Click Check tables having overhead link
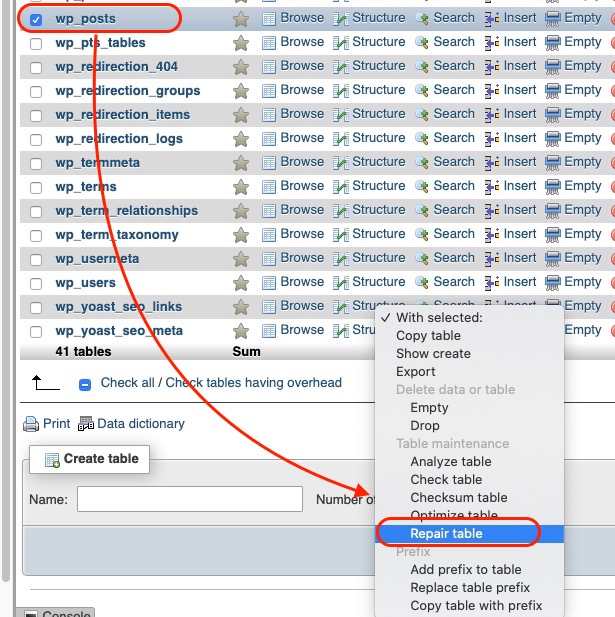The height and width of the screenshot is (617, 615). [x=253, y=383]
